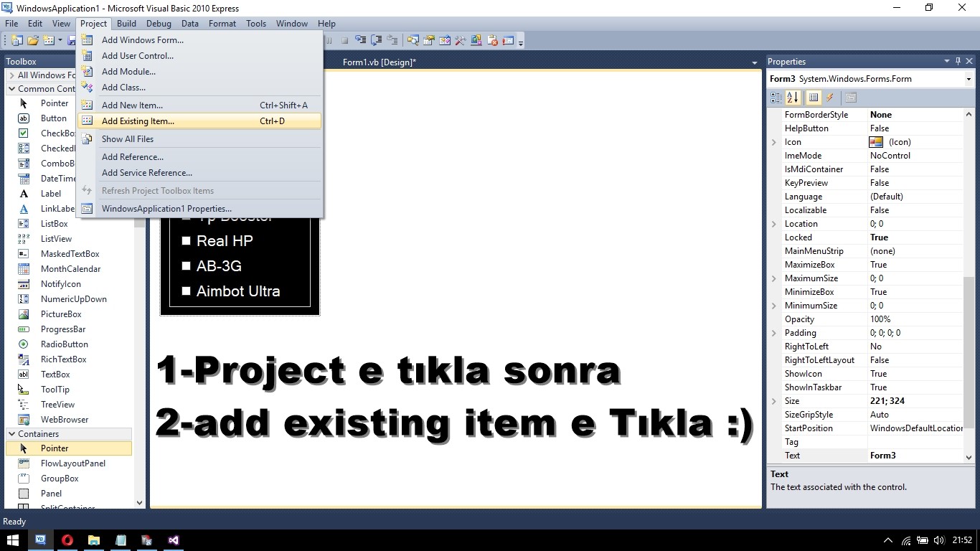This screenshot has height=551, width=980.
Task: Show the Properties list icon in Properties panel
Action: pyautogui.click(x=814, y=98)
